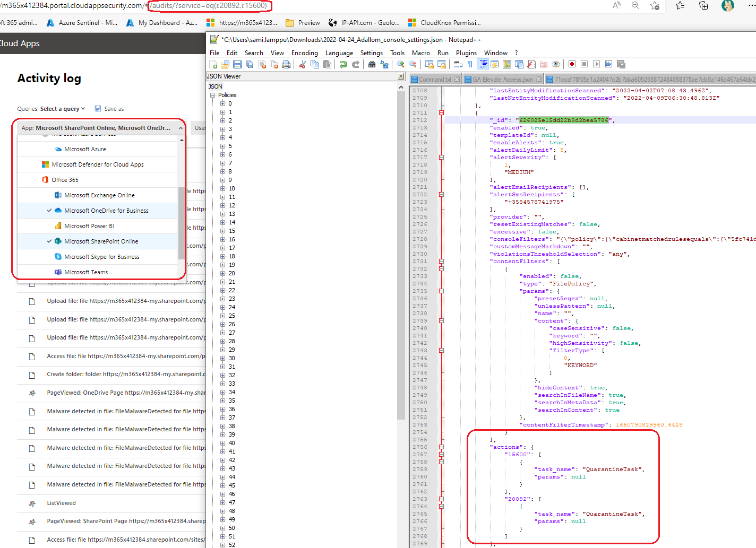Screen dimensions: 756x548
Task: Uncheck Microsoft SharePoint Online in app list
Action: (x=101, y=241)
